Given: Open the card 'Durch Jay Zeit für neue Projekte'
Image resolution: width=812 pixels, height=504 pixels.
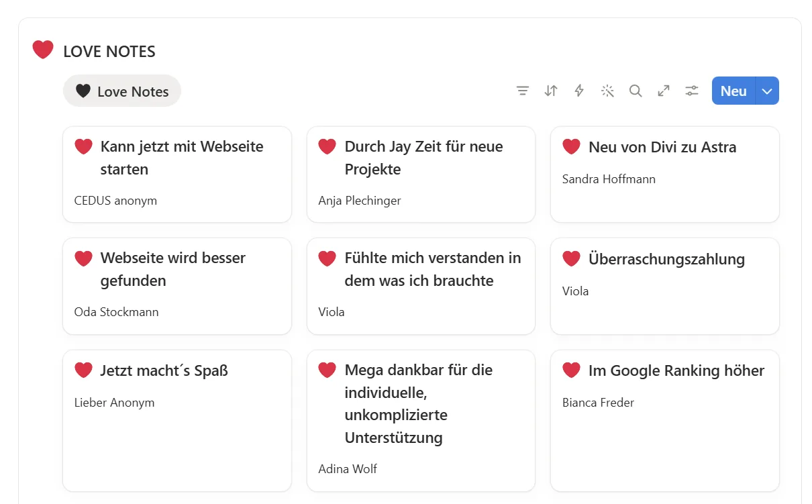Looking at the screenshot, I should tap(421, 174).
